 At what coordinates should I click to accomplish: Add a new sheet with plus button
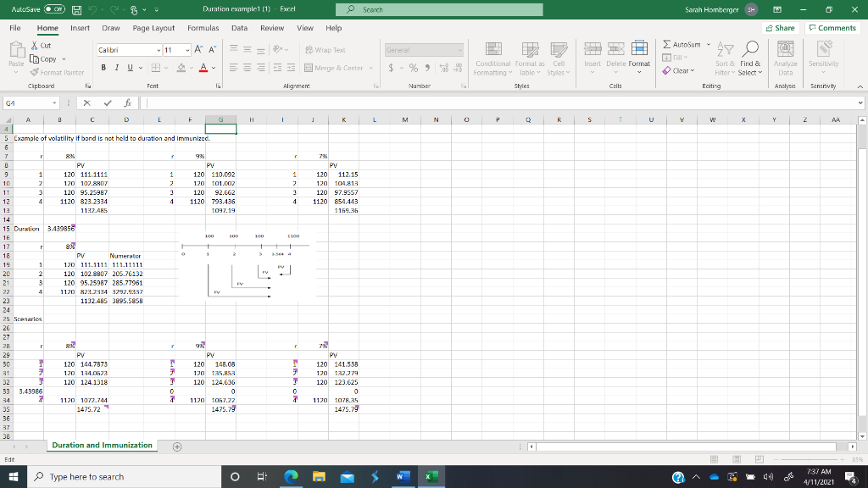point(177,446)
